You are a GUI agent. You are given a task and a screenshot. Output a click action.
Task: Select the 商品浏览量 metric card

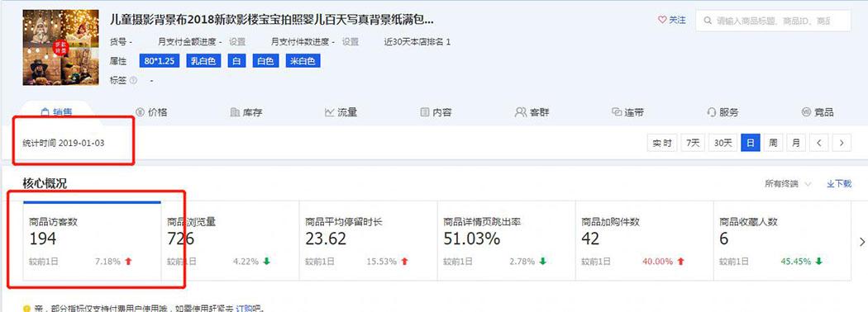[231, 241]
